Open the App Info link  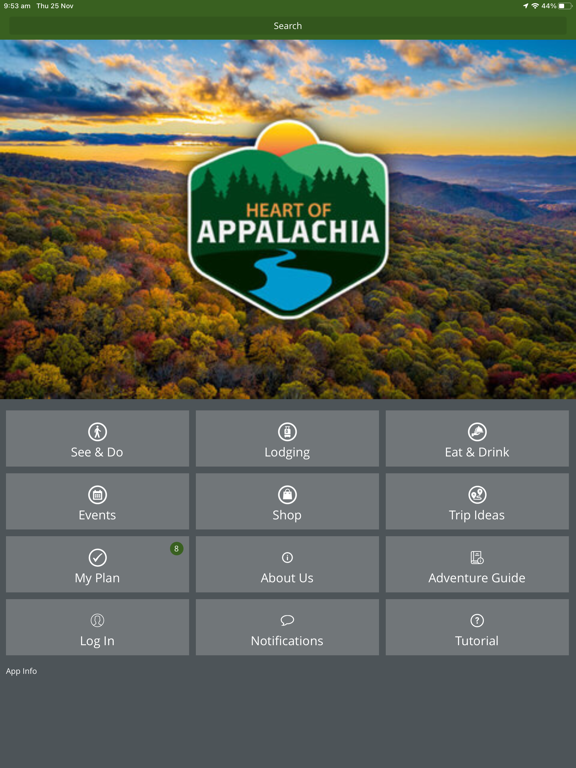[x=22, y=671]
